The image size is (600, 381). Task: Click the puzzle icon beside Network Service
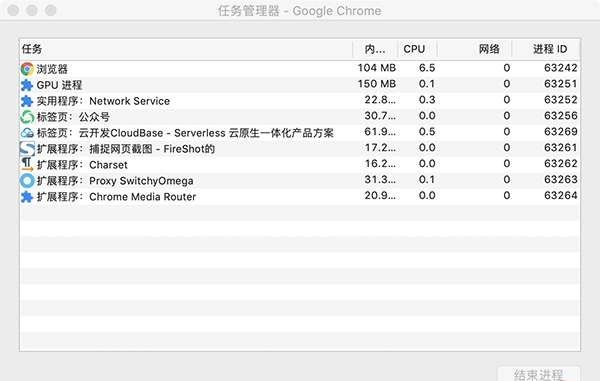(x=27, y=101)
